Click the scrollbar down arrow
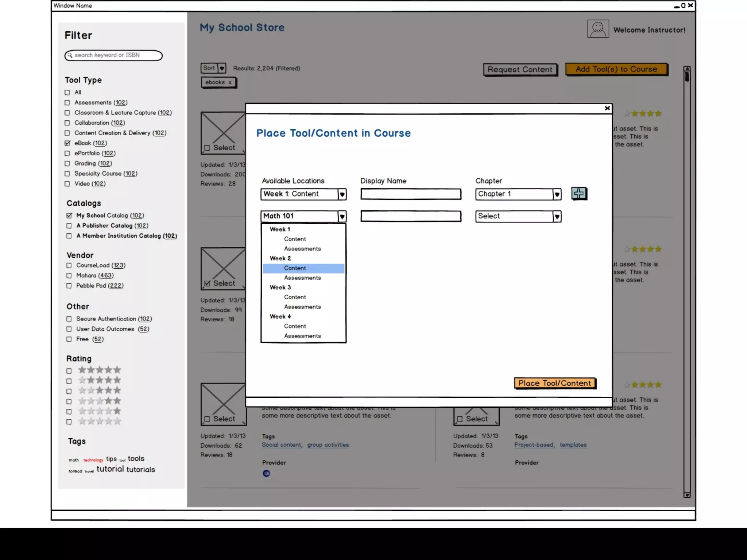 [687, 495]
